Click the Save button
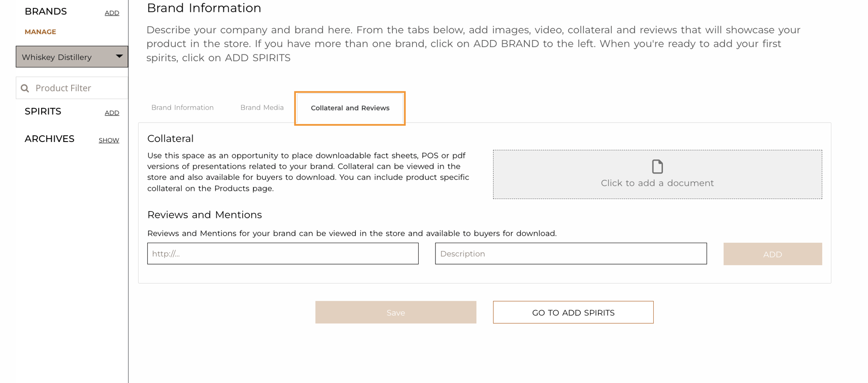 pyautogui.click(x=395, y=312)
